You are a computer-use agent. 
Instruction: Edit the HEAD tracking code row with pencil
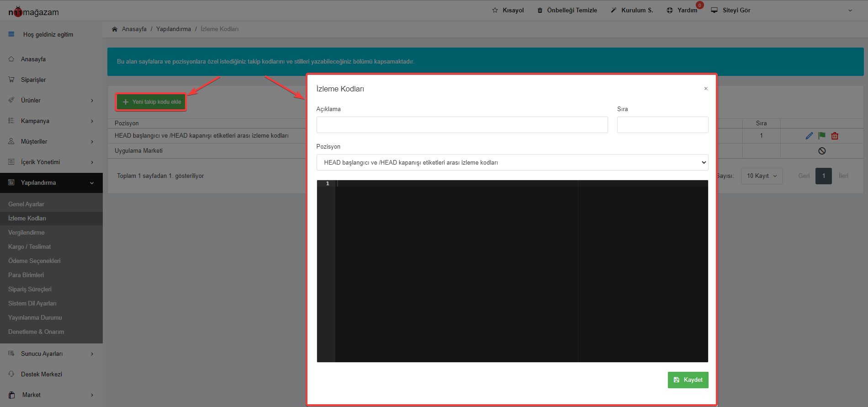(x=809, y=136)
